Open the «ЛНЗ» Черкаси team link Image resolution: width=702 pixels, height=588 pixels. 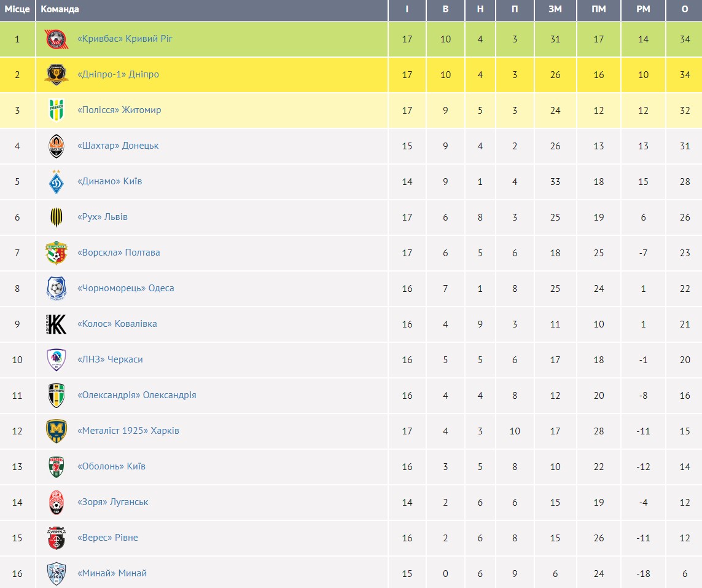pyautogui.click(x=110, y=359)
